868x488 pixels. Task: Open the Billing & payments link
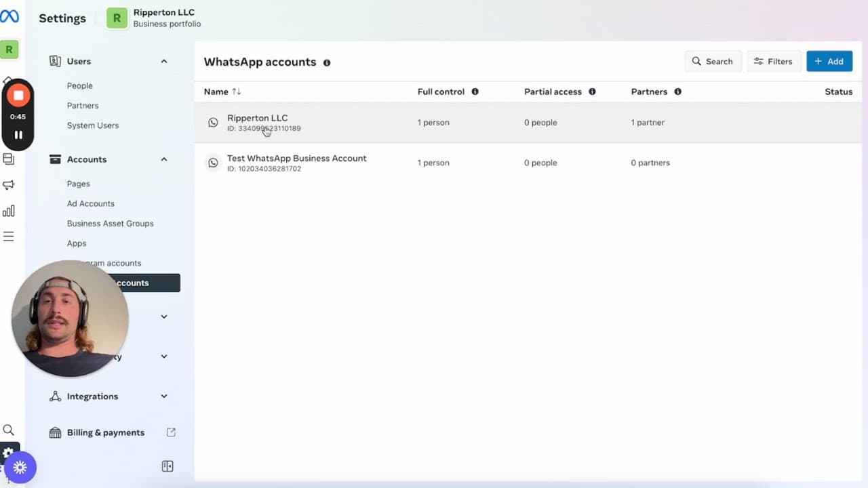(106, 432)
